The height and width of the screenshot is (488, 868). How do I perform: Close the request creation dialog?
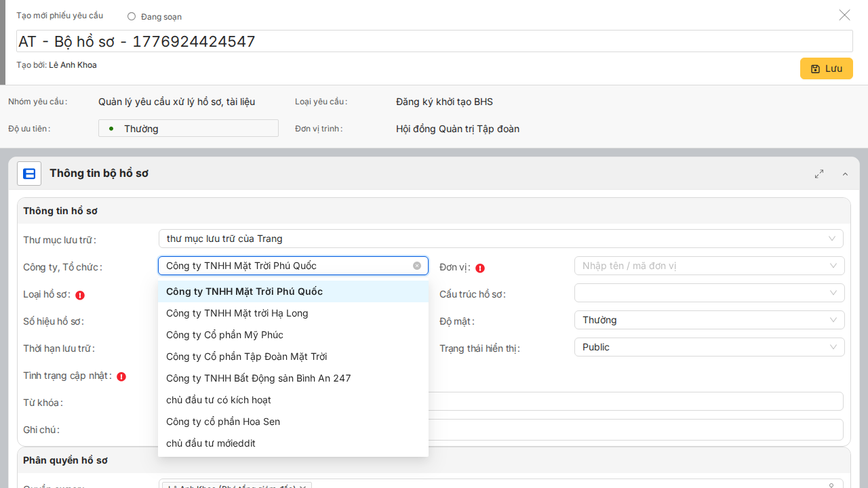[844, 15]
